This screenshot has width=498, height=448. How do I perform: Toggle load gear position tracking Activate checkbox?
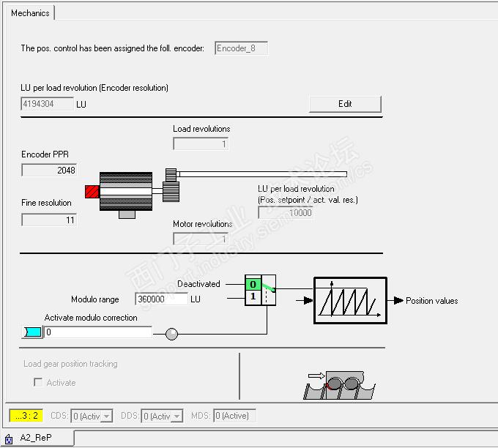[38, 382]
